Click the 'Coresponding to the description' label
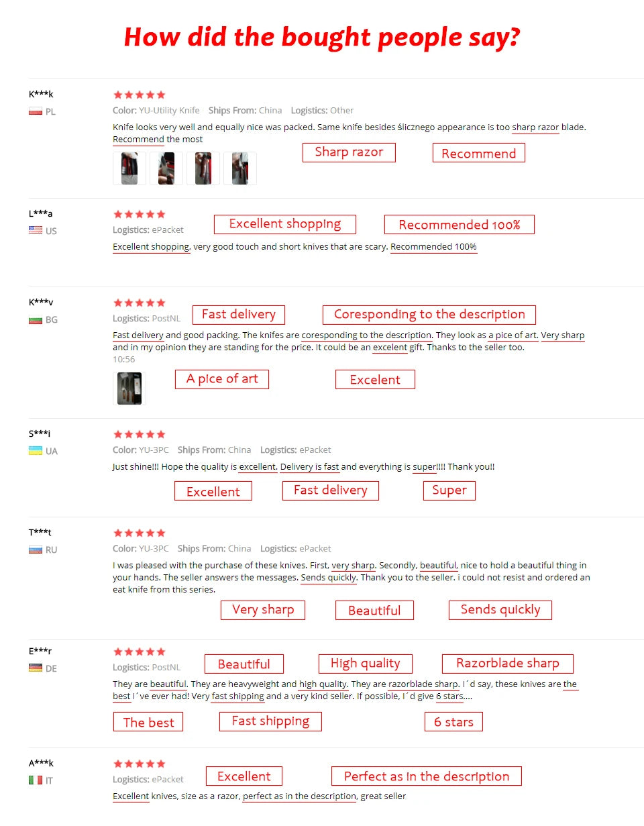The height and width of the screenshot is (826, 644). [429, 315]
